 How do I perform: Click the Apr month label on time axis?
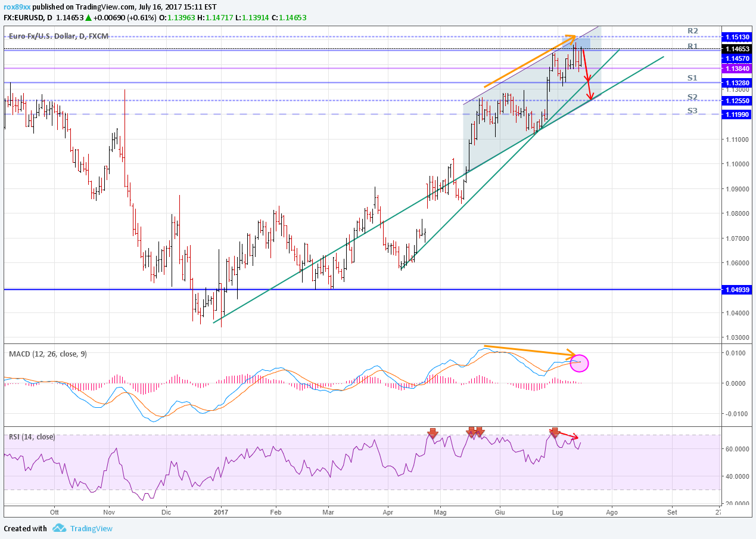388,512
